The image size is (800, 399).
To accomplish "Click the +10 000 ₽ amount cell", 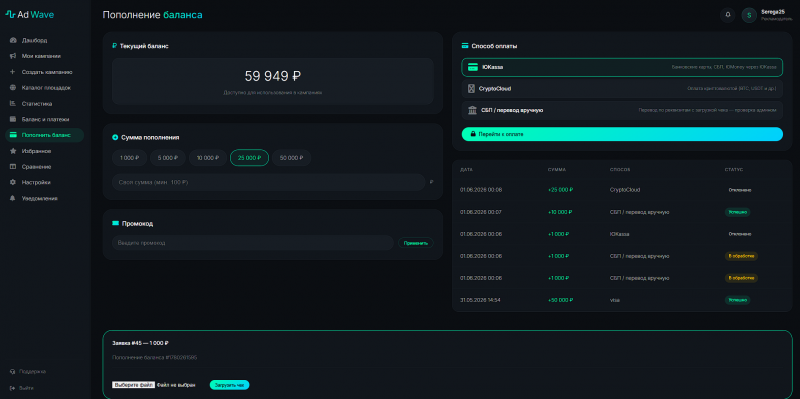I will tap(560, 212).
